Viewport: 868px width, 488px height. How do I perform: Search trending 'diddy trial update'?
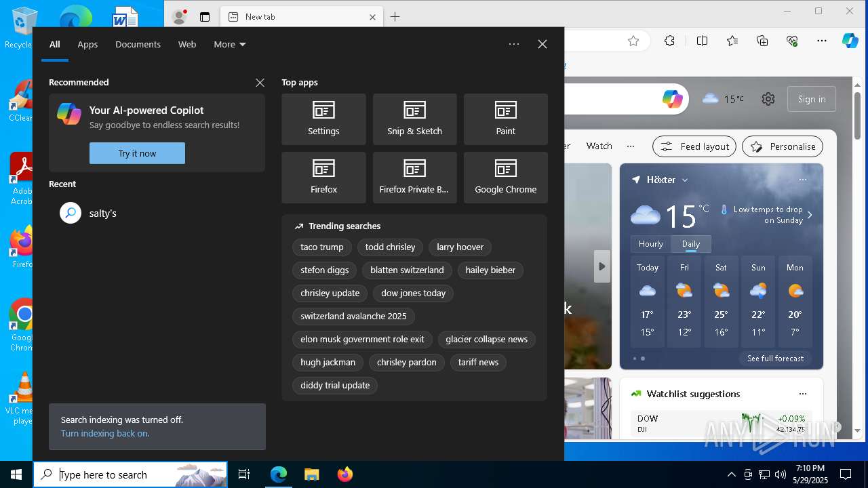point(335,386)
